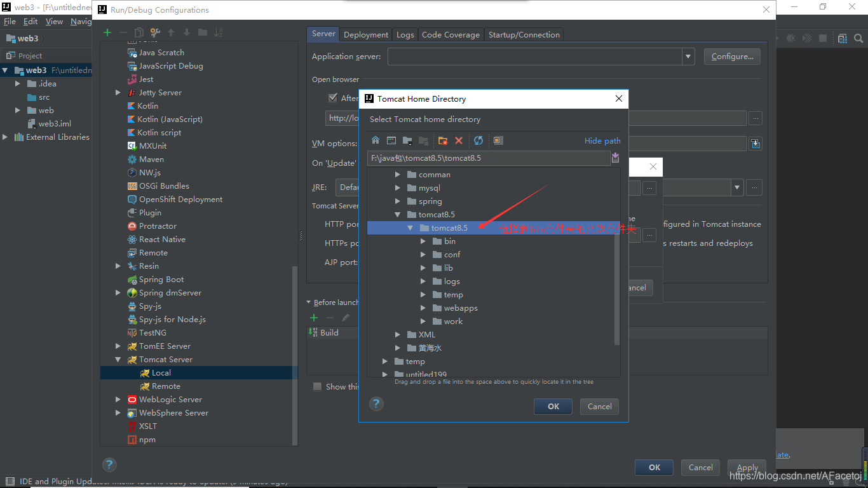Select Remote under Tomcat Server
This screenshot has height=488, width=868.
click(x=166, y=386)
